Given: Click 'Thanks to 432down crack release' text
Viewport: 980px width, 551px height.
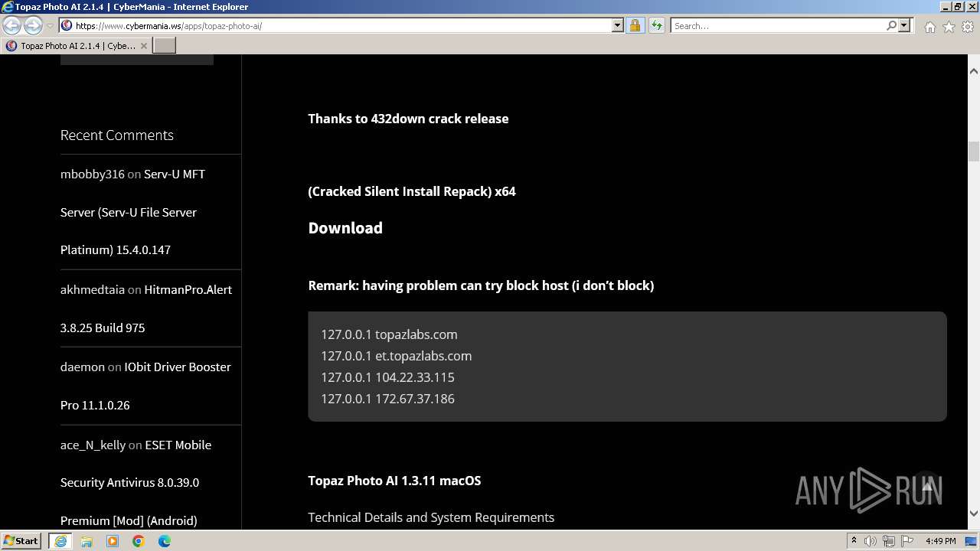Looking at the screenshot, I should coord(408,119).
